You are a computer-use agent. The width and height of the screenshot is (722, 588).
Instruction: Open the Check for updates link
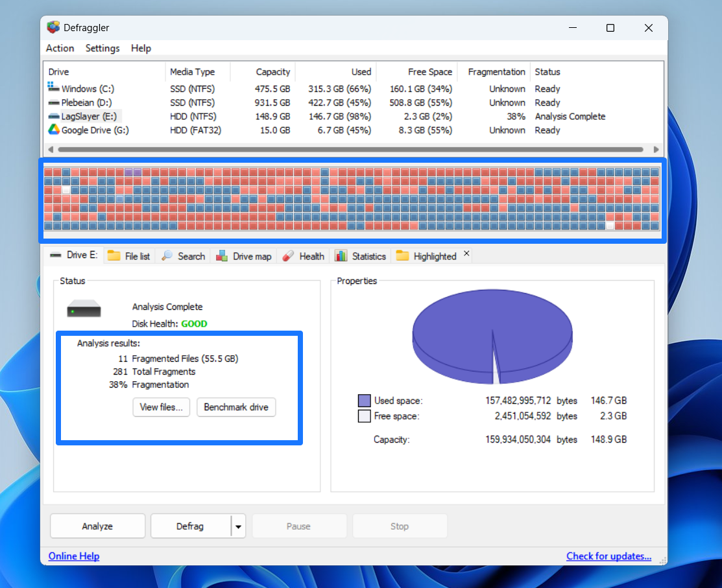pos(608,556)
